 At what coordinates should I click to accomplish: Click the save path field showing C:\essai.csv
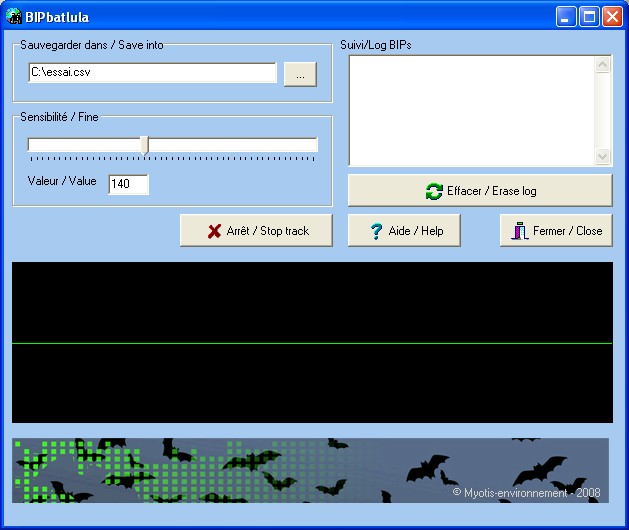tap(152, 73)
